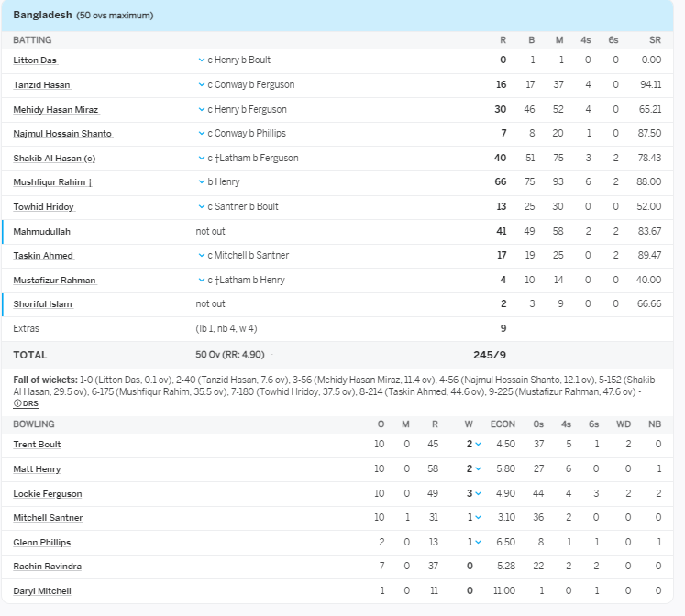
Task: Expand Glenn Phillips wicket chevron
Action: tap(478, 543)
